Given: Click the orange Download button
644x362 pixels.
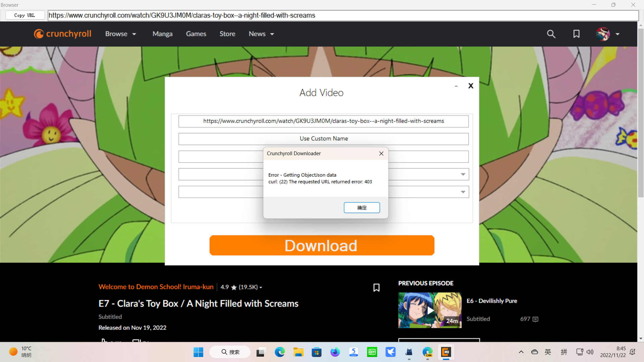Looking at the screenshot, I should [322, 245].
